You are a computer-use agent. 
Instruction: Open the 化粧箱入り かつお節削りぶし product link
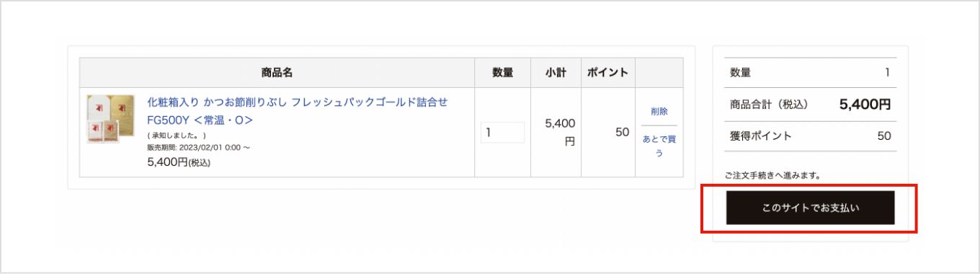coord(298,102)
